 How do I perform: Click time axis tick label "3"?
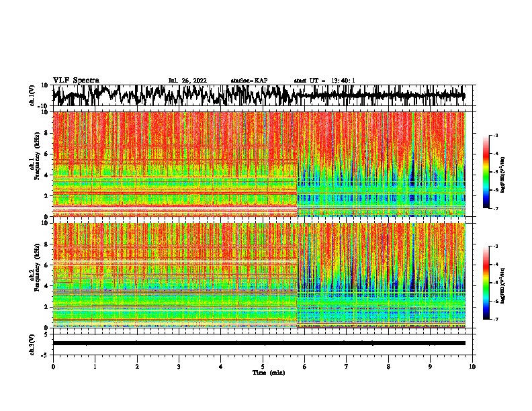pyautogui.click(x=179, y=367)
